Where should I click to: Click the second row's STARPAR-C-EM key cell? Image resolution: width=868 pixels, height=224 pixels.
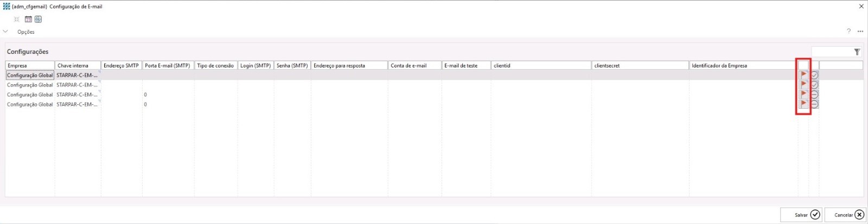[x=78, y=85]
